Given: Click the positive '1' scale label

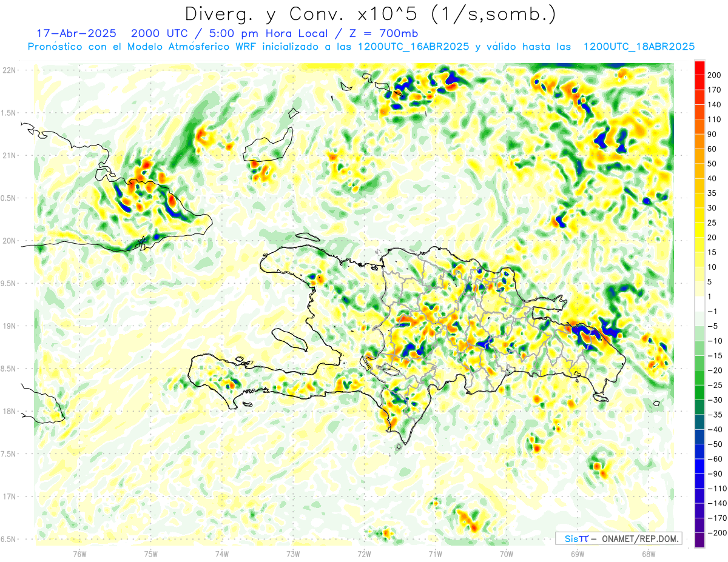Looking at the screenshot, I should tap(710, 296).
